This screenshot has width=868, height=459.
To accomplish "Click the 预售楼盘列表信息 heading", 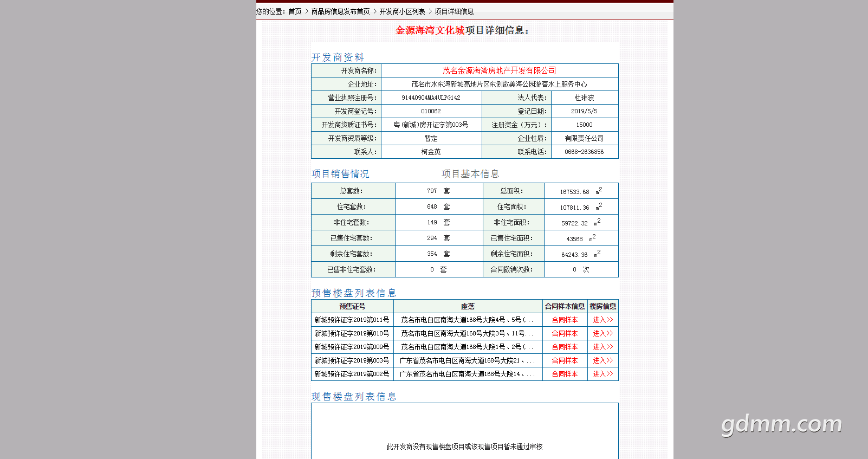I will pyautogui.click(x=354, y=293).
